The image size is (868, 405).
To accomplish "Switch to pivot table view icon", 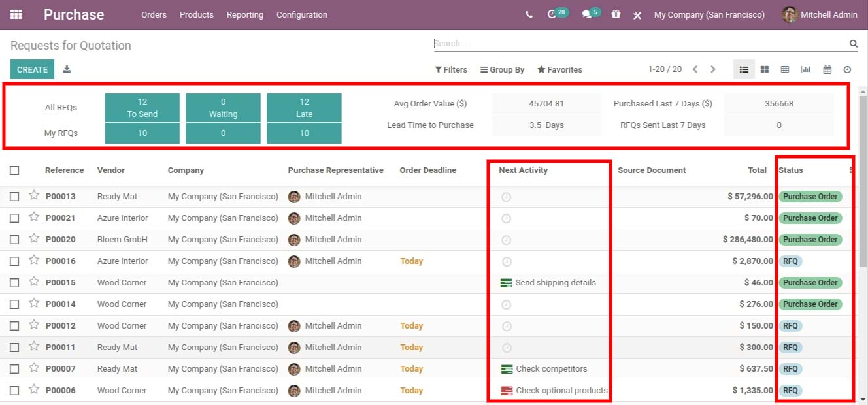I will [x=785, y=69].
